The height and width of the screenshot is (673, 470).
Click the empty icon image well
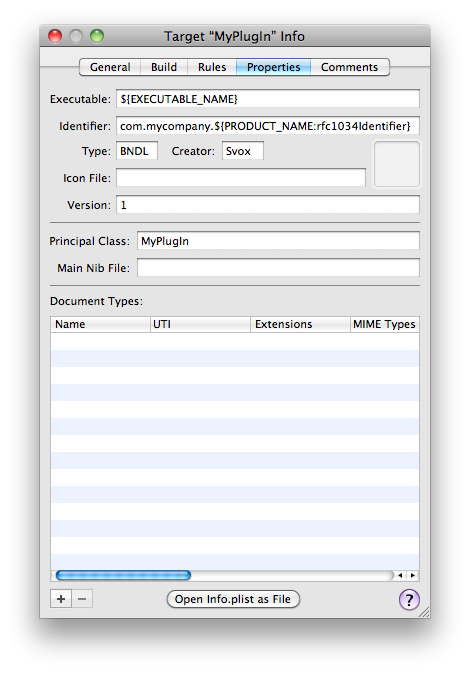[397, 164]
